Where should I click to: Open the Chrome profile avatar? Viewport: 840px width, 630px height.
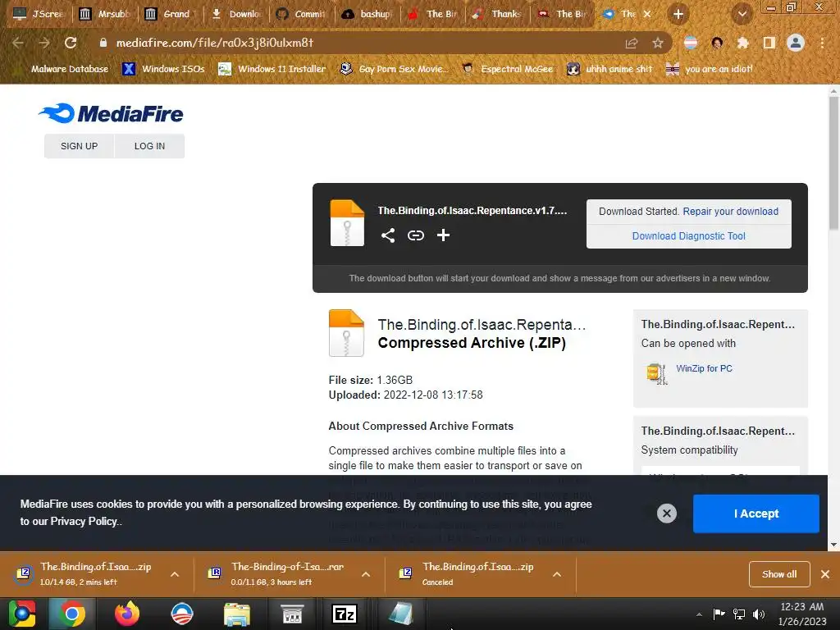796,43
